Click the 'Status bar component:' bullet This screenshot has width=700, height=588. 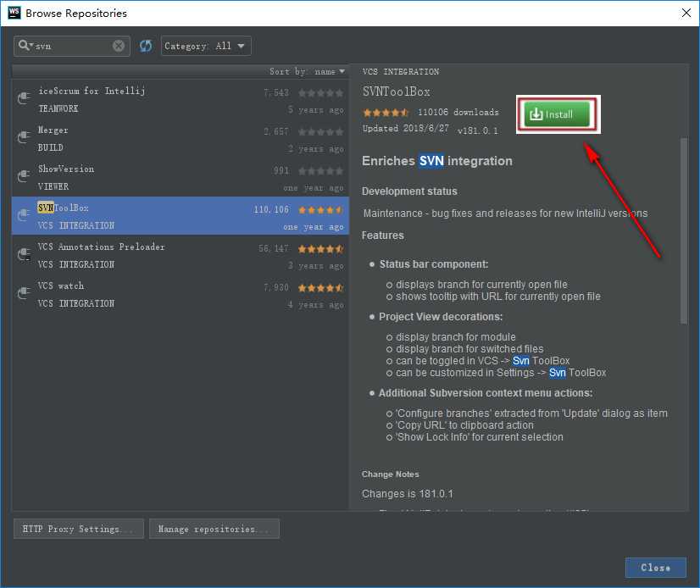click(x=434, y=264)
